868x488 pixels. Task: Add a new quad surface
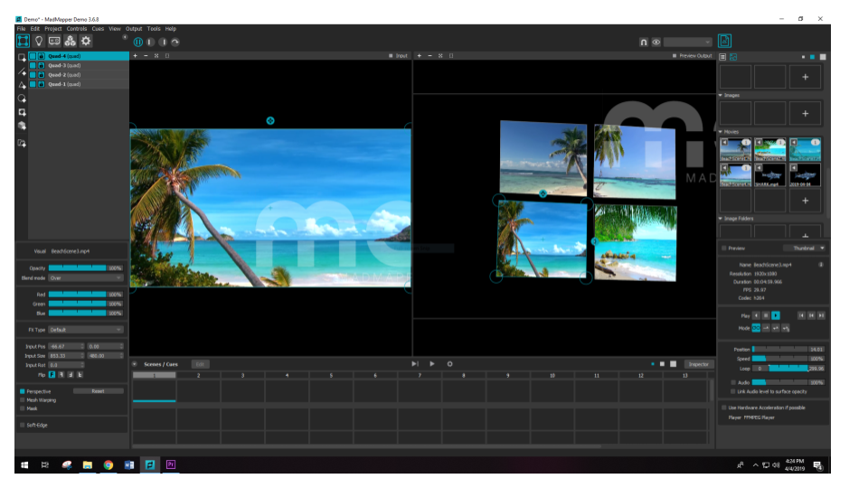point(22,58)
